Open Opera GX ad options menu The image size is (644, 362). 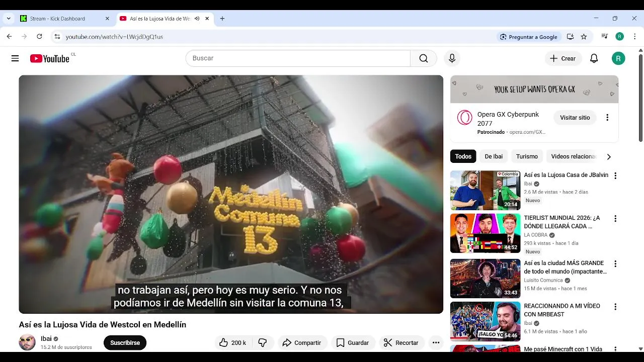tap(607, 118)
